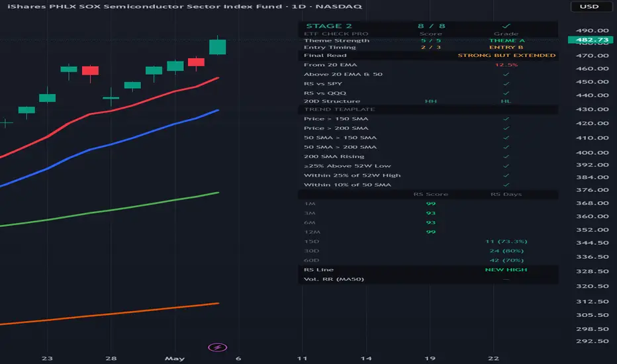Click the 8 / 8 score value
The height and width of the screenshot is (364, 617).
[431, 26]
